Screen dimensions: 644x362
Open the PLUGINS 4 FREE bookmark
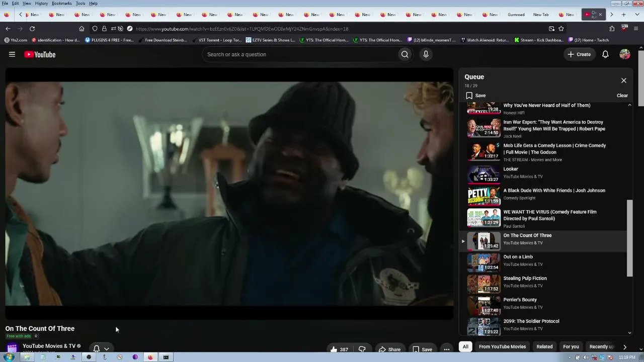(x=109, y=40)
